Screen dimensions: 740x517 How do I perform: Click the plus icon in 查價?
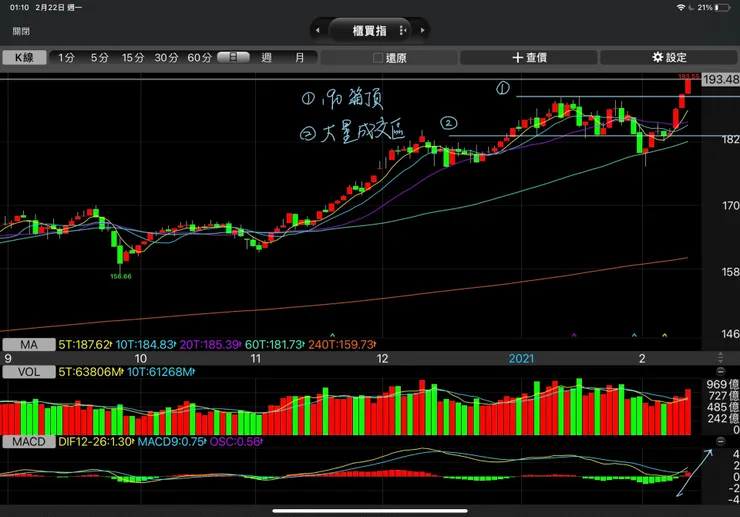click(x=518, y=57)
